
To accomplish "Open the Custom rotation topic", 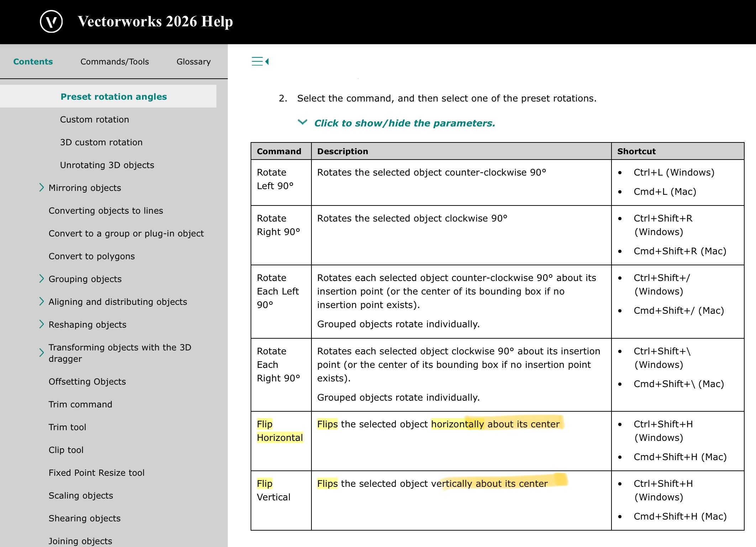I will pyautogui.click(x=94, y=119).
